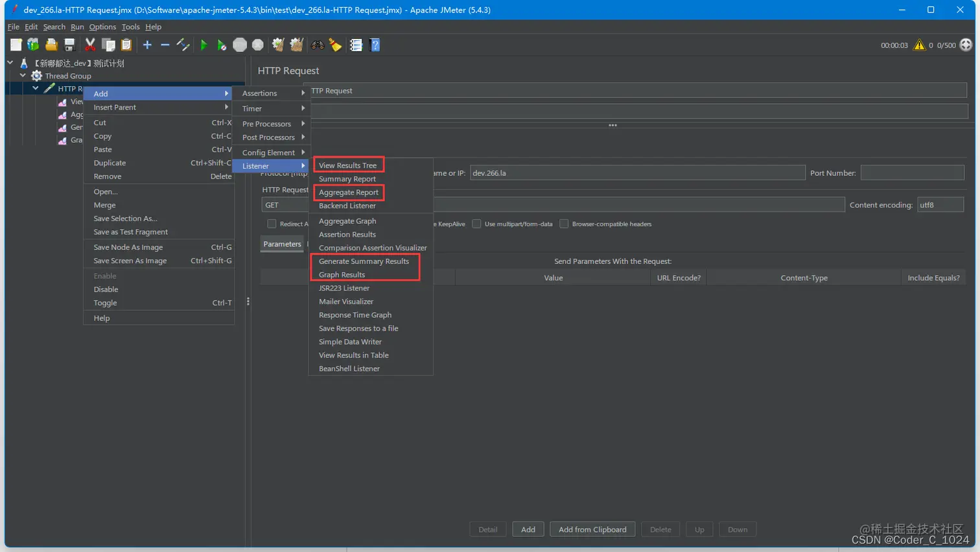This screenshot has width=980, height=552.
Task: Click the Up button
Action: (699, 529)
